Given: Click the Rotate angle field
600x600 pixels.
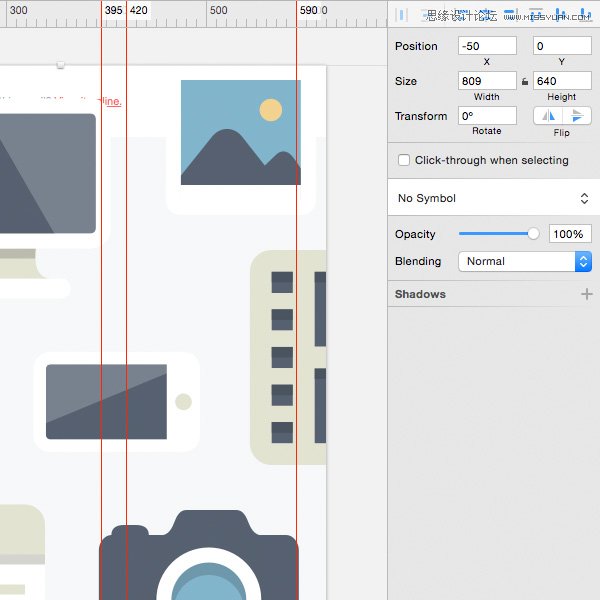Looking at the screenshot, I should coord(487,116).
